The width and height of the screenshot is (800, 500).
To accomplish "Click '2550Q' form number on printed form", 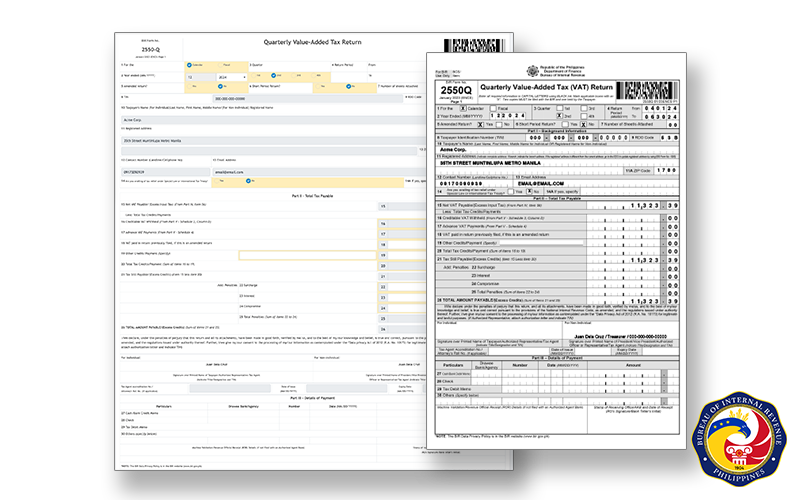I will [x=456, y=90].
